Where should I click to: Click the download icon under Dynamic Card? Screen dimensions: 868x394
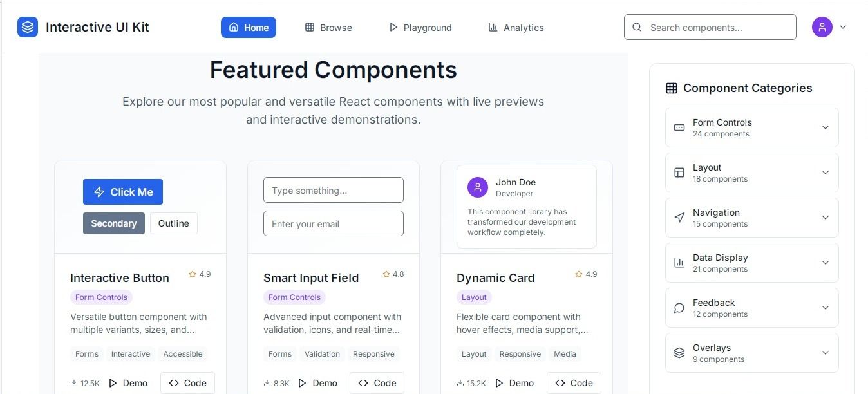pyautogui.click(x=461, y=383)
